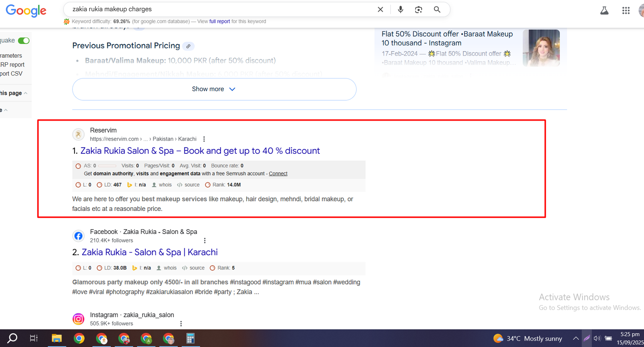Click the whois link under Reservim result
Image resolution: width=644 pixels, height=347 pixels.
165,185
